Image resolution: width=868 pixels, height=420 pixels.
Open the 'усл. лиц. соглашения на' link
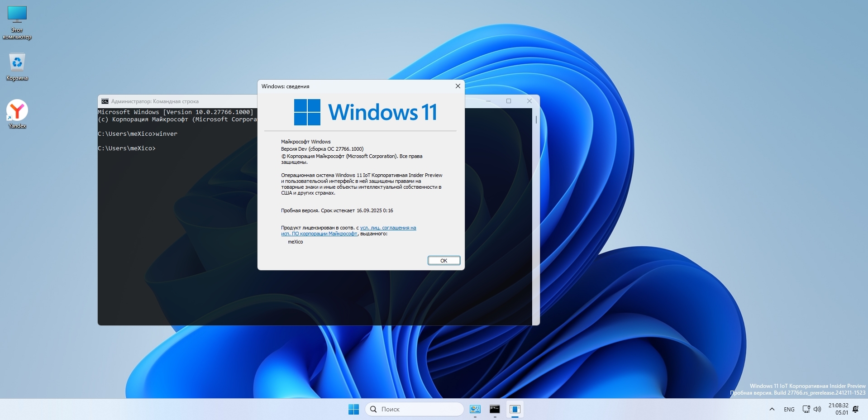tap(388, 228)
